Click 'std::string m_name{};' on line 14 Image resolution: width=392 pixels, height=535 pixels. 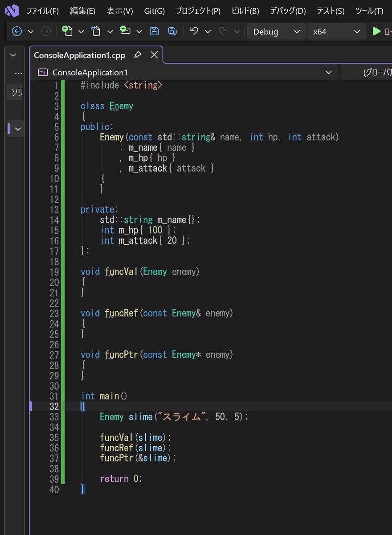click(151, 220)
